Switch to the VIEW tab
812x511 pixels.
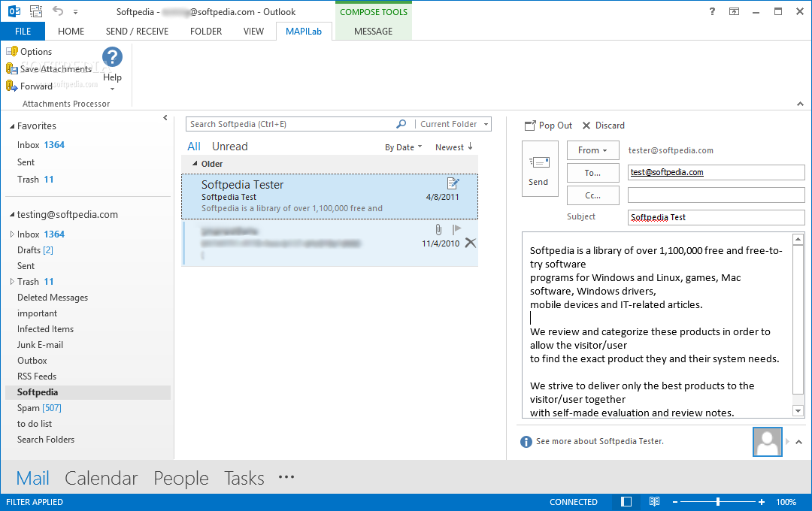[x=254, y=31]
